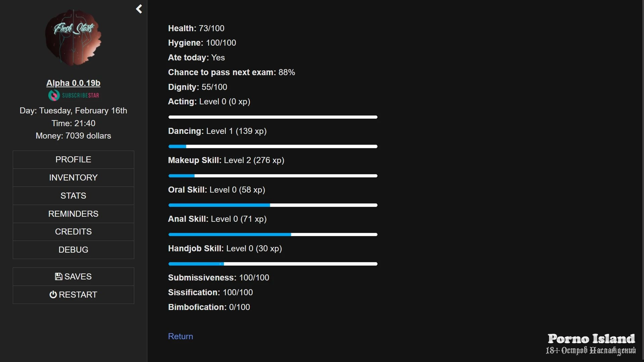Click the Acting xp progress bar

click(273, 117)
